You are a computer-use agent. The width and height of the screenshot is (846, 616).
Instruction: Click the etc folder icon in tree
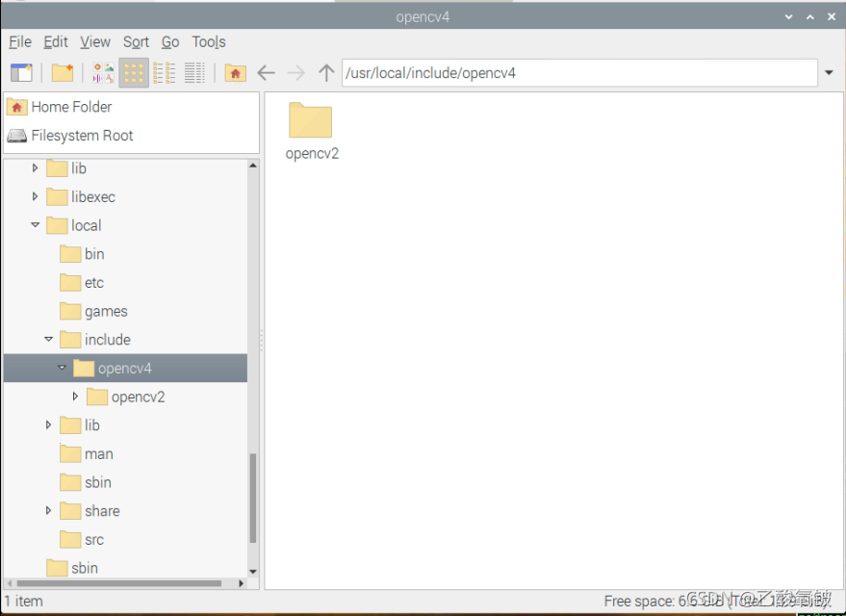click(70, 282)
